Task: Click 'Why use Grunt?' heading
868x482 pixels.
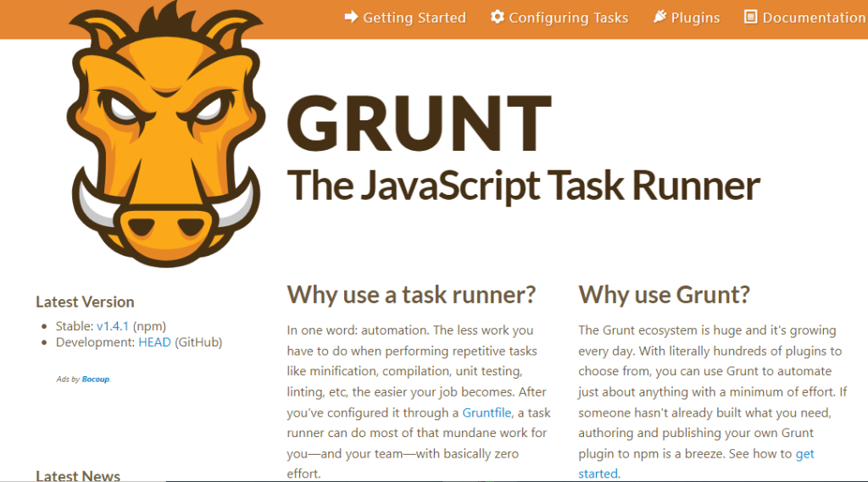Action: (x=665, y=295)
